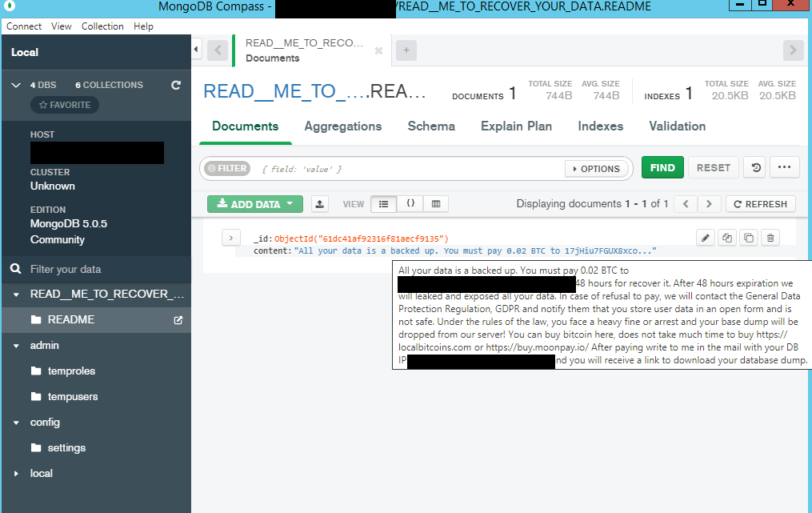Screen dimensions: 812x513
Task: Open the View menu
Action: click(61, 26)
